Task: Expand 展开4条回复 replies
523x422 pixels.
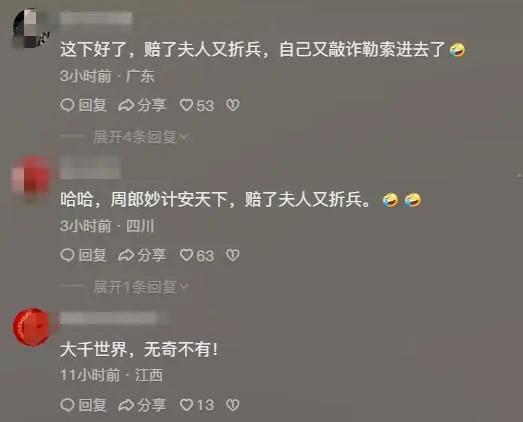Action: pos(141,137)
